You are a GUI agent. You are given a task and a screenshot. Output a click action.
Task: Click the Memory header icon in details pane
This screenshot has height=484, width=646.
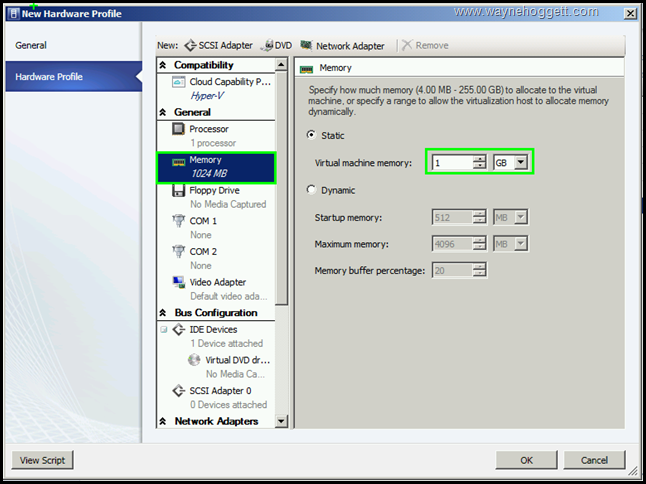[x=307, y=69]
